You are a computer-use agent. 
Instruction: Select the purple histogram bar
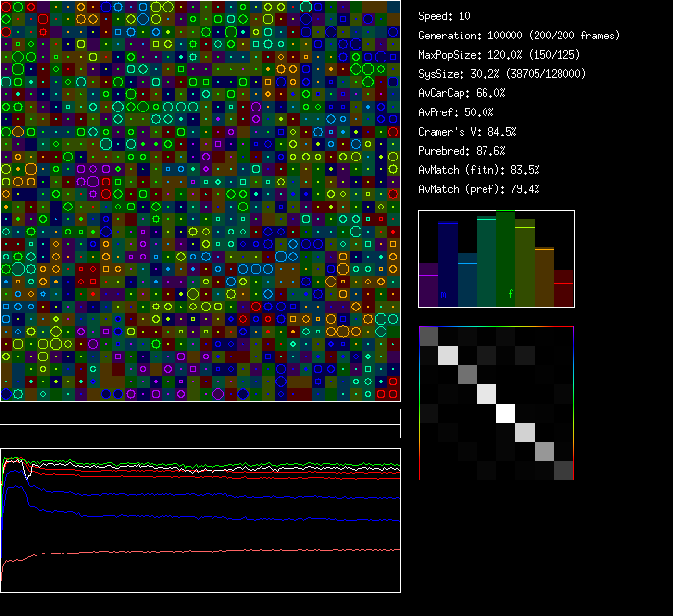[x=429, y=284]
